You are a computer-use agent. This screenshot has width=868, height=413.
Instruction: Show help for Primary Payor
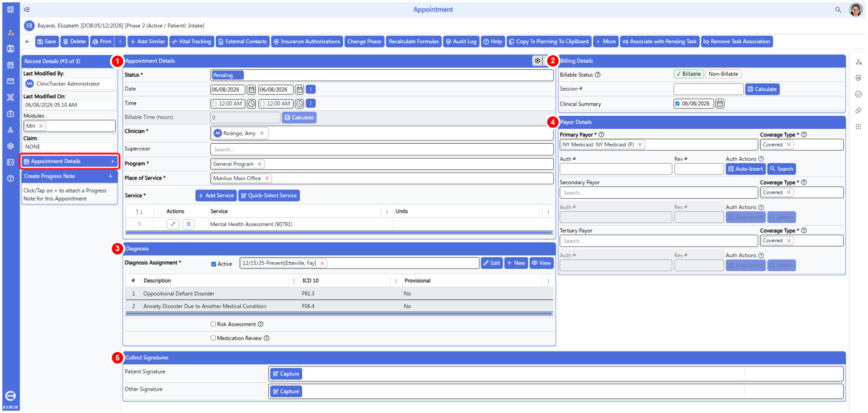click(601, 135)
